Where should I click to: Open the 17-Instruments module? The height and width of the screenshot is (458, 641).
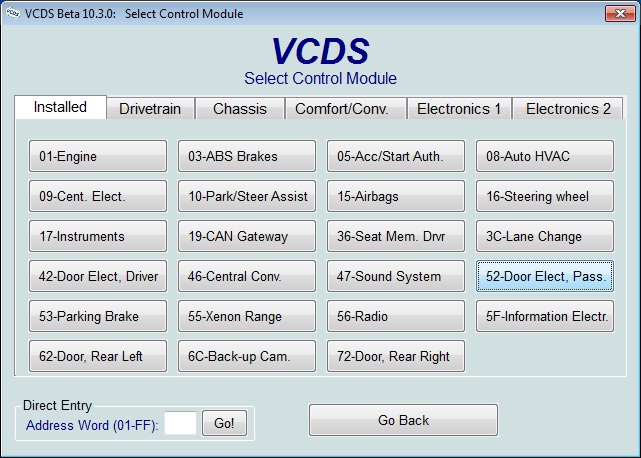click(98, 237)
